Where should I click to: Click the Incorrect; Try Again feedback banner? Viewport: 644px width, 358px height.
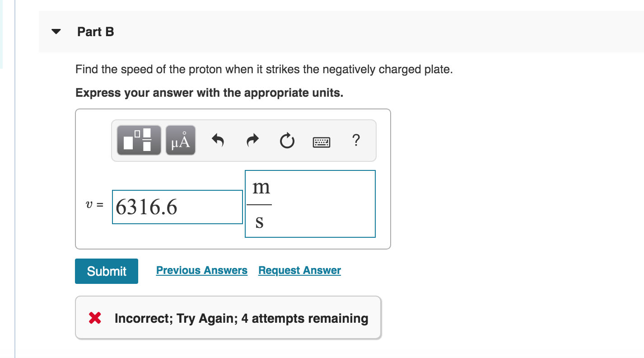pyautogui.click(x=228, y=318)
